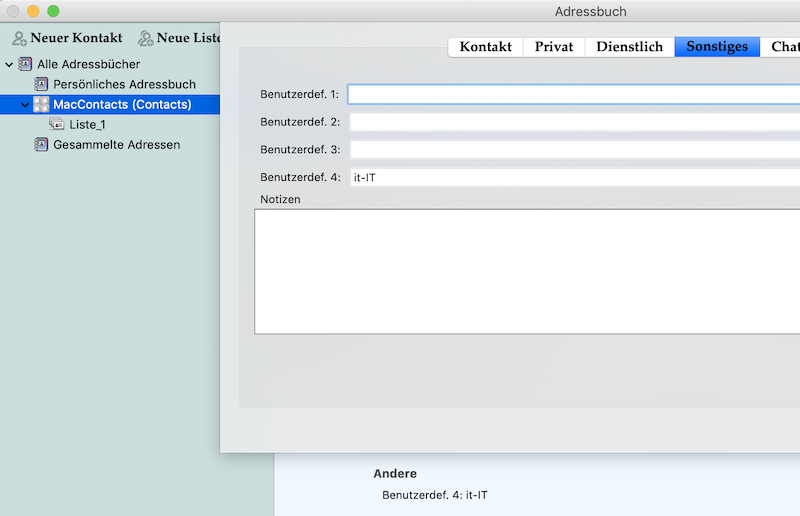Image resolution: width=800 pixels, height=516 pixels.
Task: Focus the Benutzerdef. 3 field
Action: click(574, 150)
